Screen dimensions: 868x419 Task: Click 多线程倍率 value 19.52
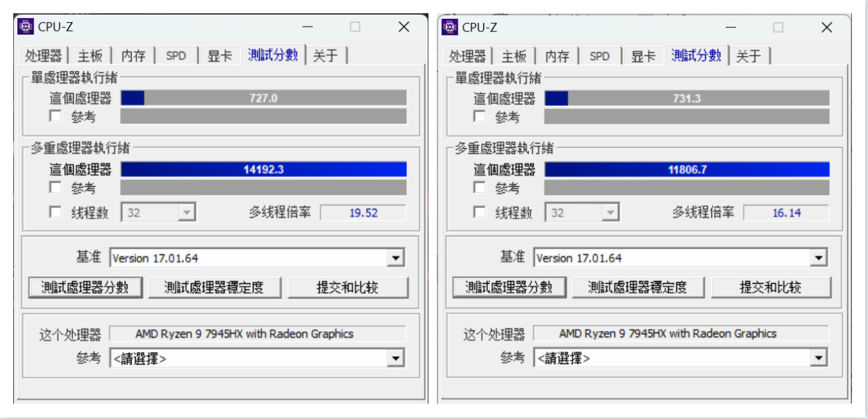click(363, 213)
